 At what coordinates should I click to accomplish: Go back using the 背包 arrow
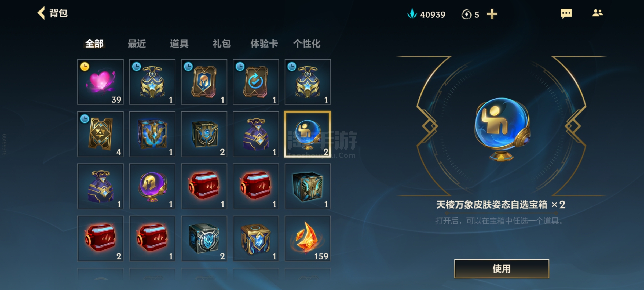click(x=41, y=13)
